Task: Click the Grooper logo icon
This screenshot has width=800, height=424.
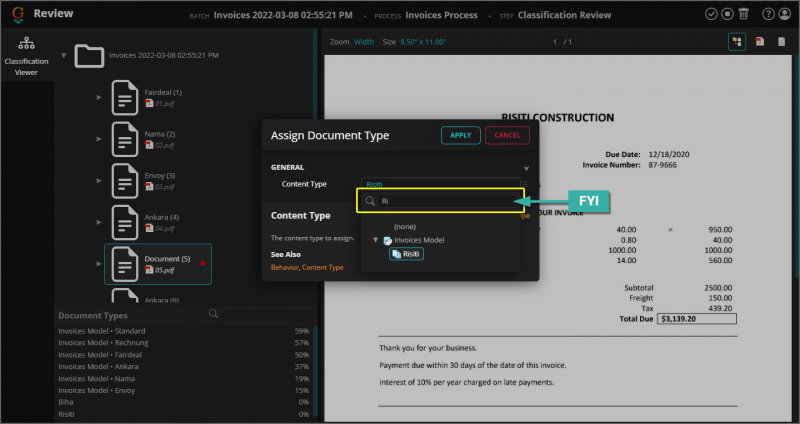Action: pos(18,14)
